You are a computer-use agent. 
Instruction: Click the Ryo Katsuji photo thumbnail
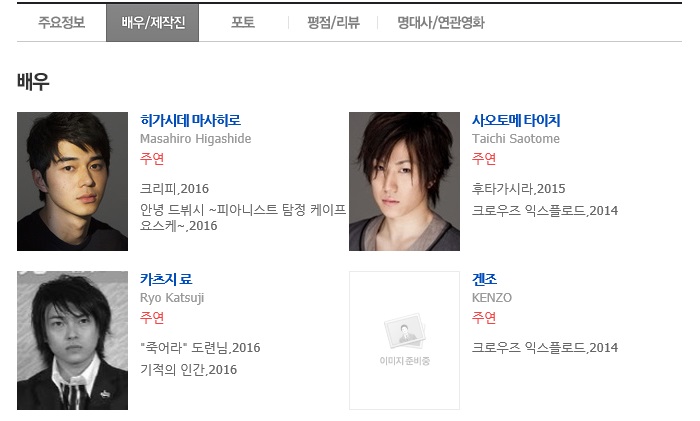(x=72, y=340)
